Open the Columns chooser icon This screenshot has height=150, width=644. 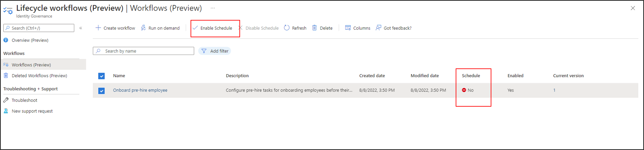[x=348, y=28]
